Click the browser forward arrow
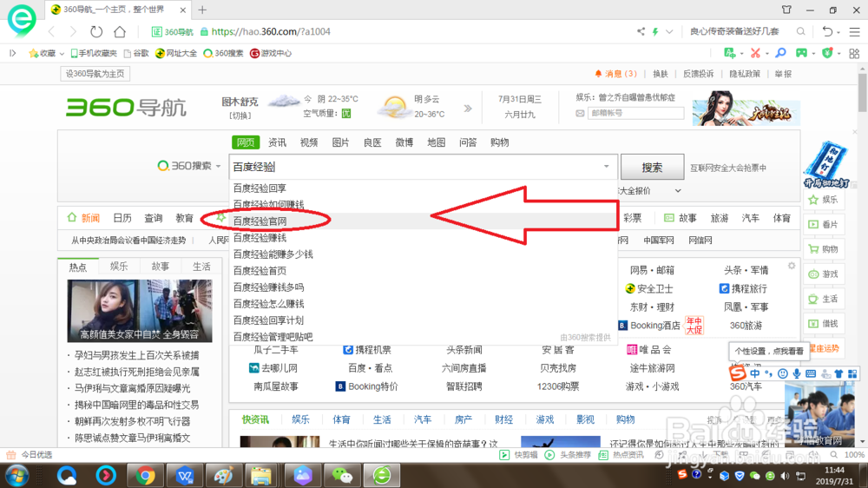This screenshot has width=868, height=488. 73,31
